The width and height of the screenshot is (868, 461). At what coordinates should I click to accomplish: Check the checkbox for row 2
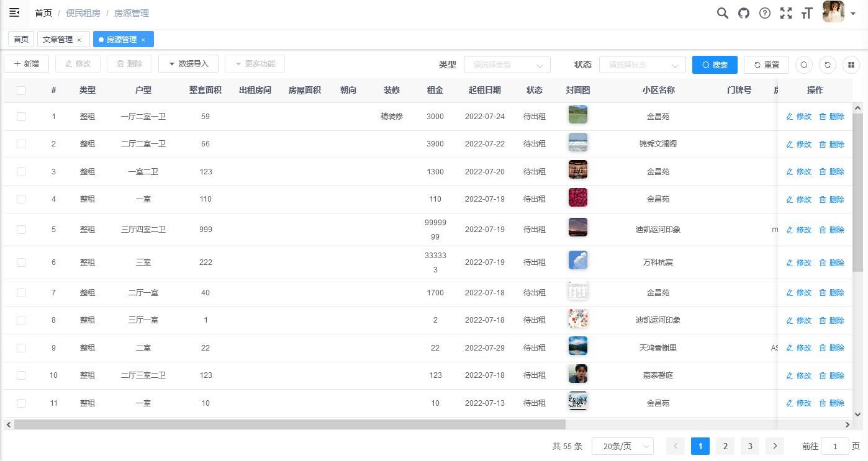21,144
